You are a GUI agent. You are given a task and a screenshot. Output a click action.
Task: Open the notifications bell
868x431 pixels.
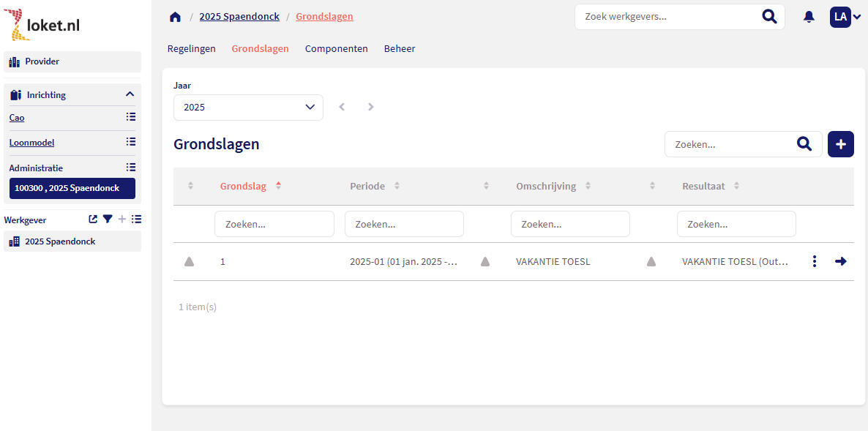[x=809, y=17]
